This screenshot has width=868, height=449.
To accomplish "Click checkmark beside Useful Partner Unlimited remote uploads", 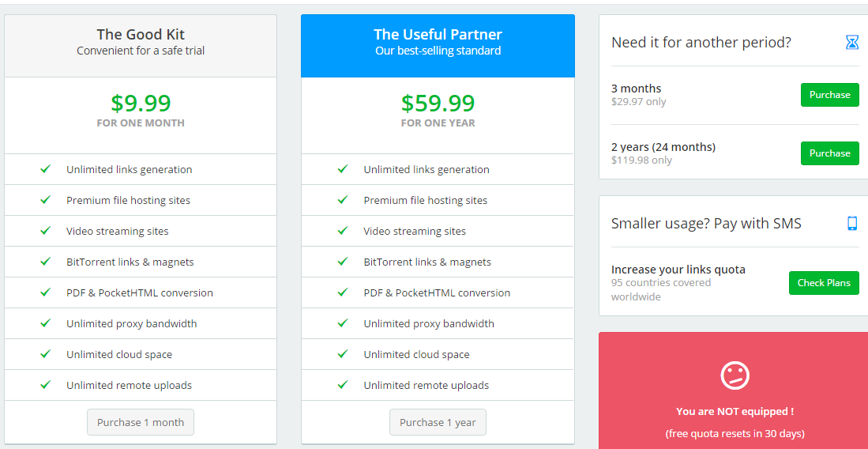I will (x=343, y=384).
